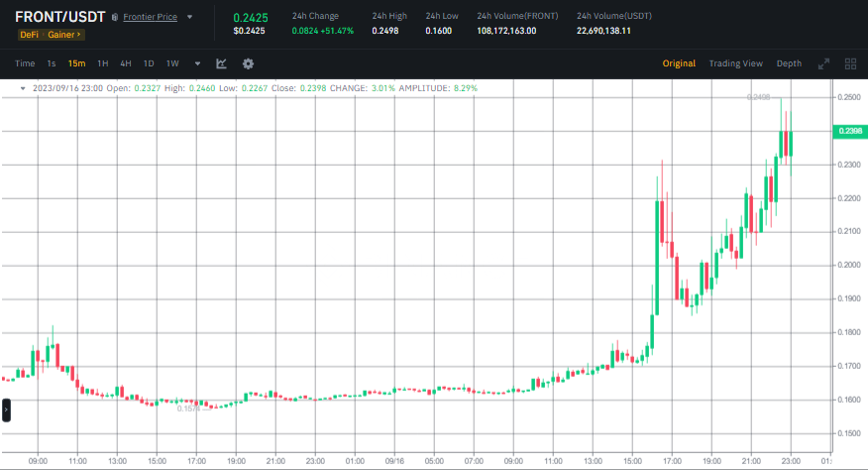This screenshot has height=470, width=868.
Task: Click the 0.1574 low marker on chart
Action: [189, 410]
